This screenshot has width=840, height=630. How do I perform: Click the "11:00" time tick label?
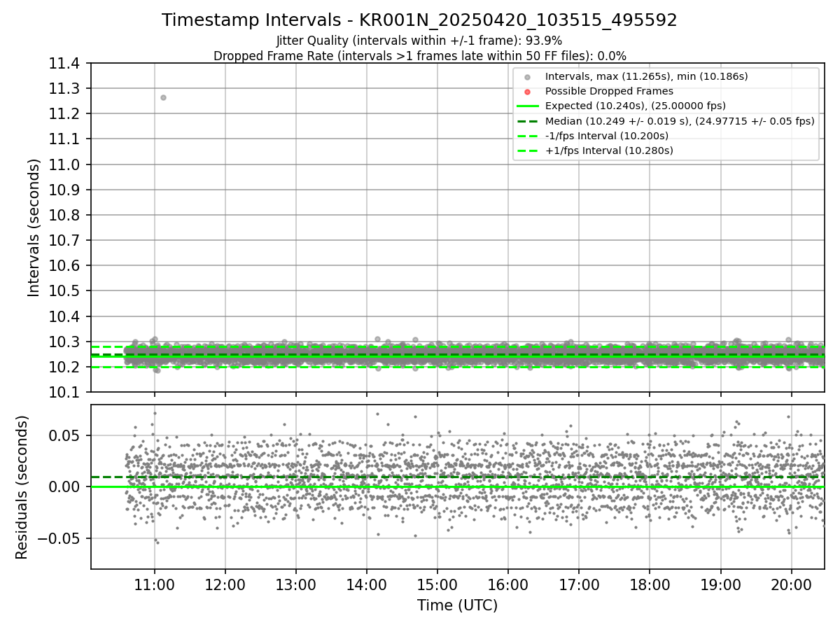coord(155,584)
